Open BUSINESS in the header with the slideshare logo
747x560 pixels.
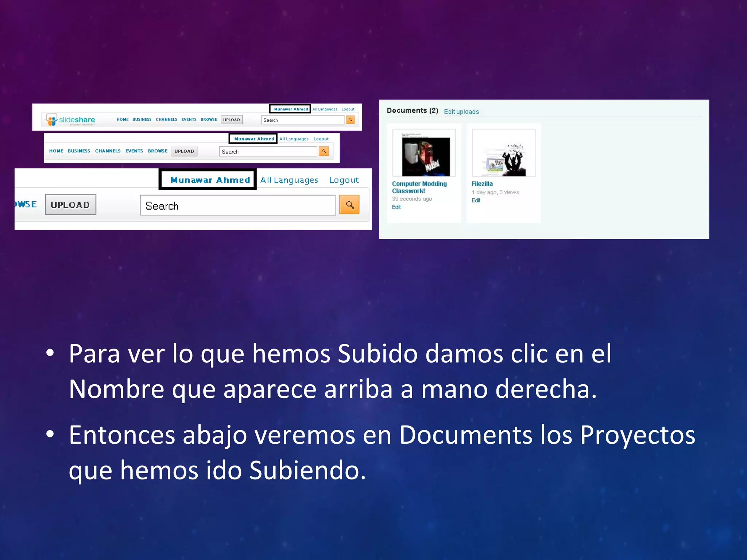[x=142, y=120]
